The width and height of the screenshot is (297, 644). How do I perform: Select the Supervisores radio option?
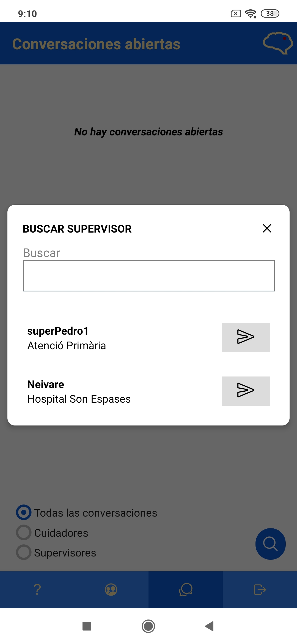(24, 552)
